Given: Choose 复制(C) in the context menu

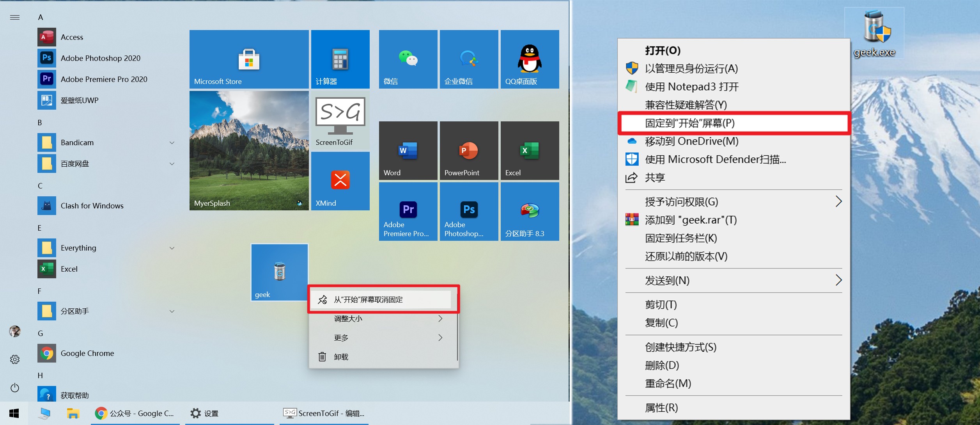Looking at the screenshot, I should [x=734, y=323].
